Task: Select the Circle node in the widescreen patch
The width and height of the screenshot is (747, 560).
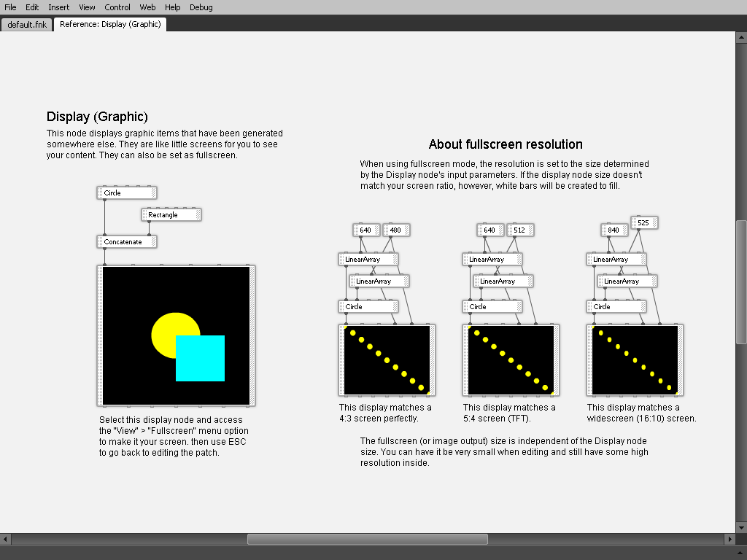Action: click(616, 307)
